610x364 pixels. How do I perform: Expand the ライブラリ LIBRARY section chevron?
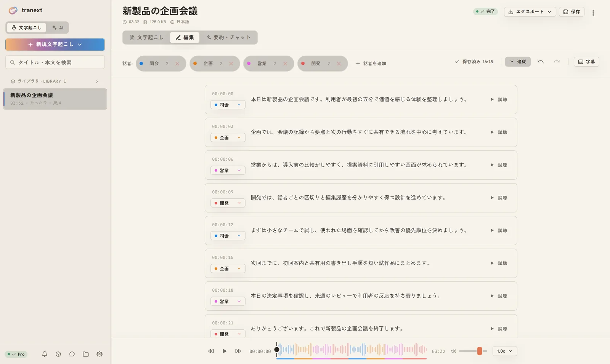(97, 81)
